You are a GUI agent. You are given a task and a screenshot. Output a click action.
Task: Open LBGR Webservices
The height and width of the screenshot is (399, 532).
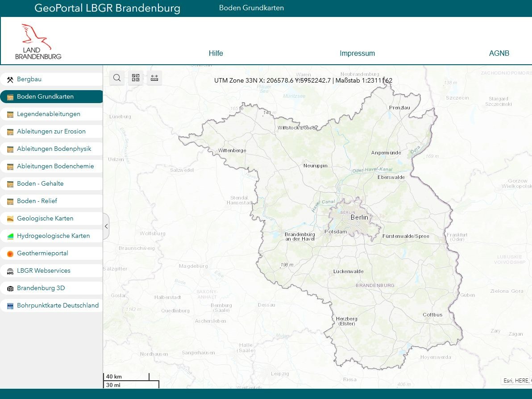point(51,271)
